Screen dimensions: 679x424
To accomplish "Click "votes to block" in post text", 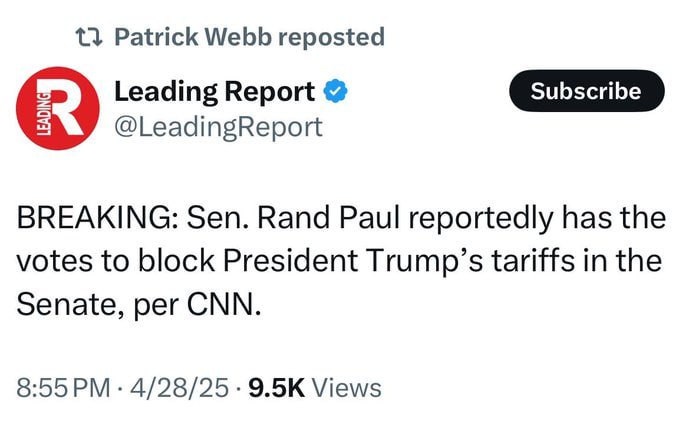I will click(x=116, y=261).
